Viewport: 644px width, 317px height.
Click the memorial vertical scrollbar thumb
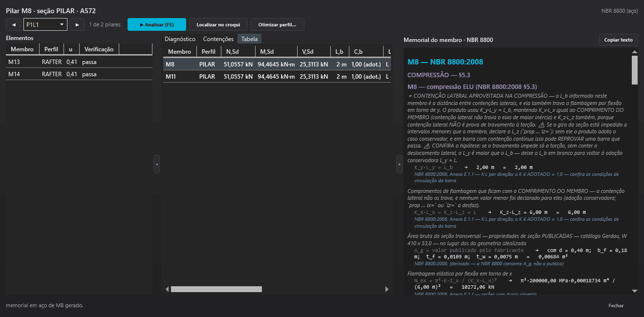635,70
